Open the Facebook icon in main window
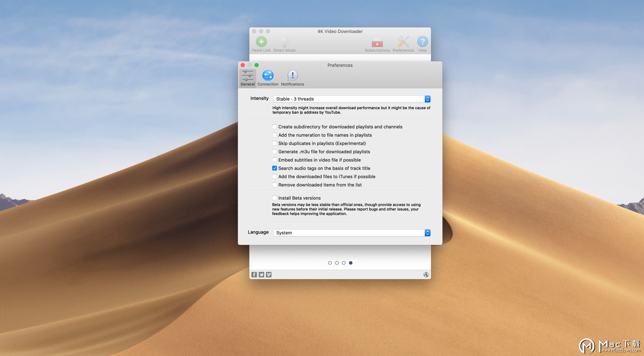Screen dimensions: 644x356 pos(254,275)
